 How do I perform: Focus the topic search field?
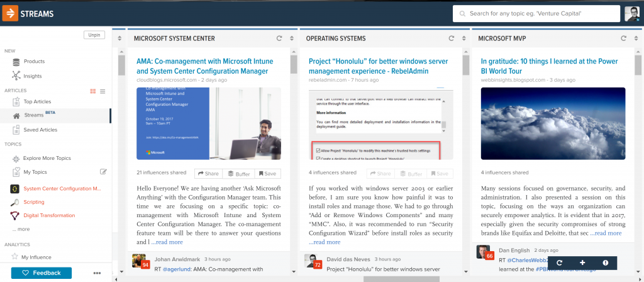pyautogui.click(x=536, y=14)
